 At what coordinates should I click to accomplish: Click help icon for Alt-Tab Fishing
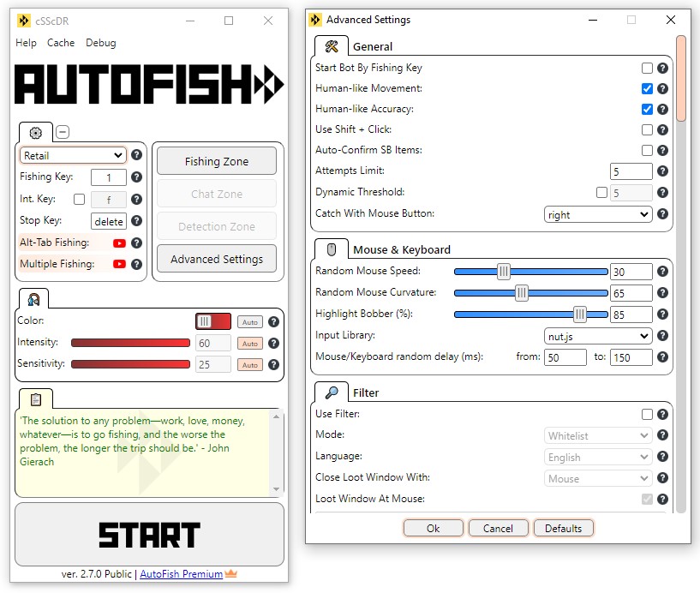136,243
